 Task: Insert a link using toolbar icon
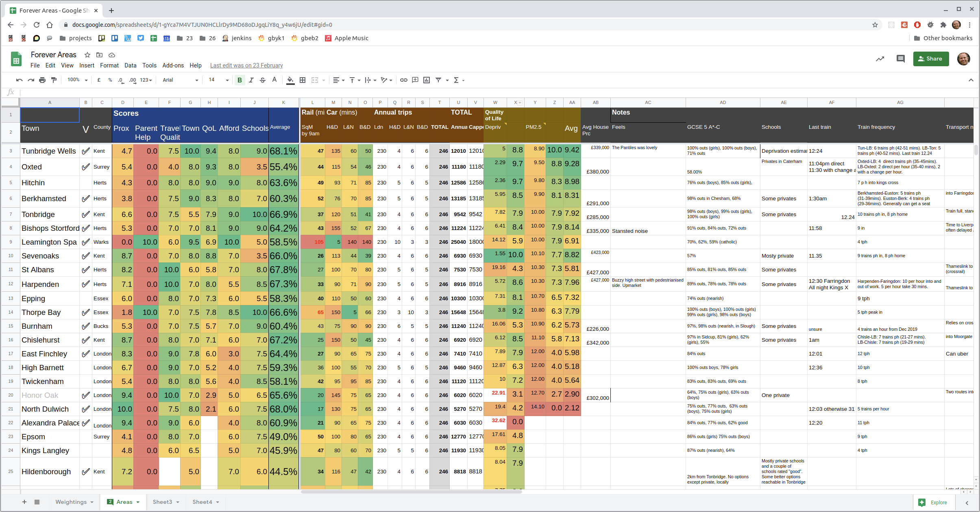click(x=403, y=80)
